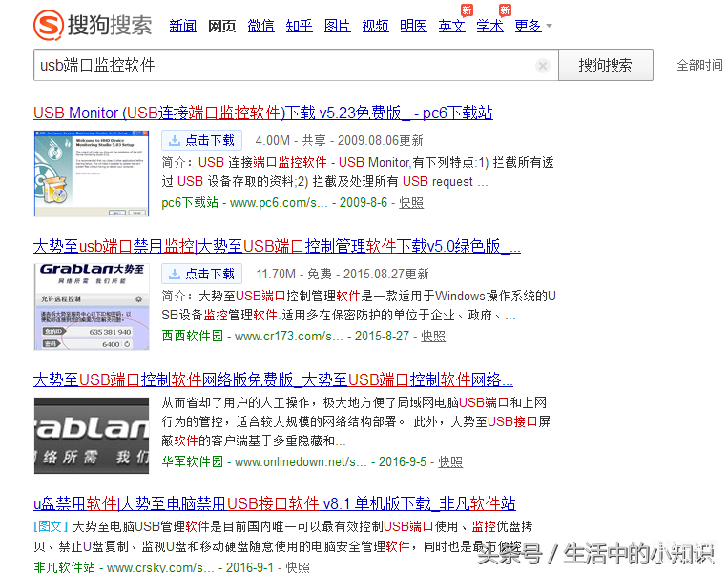Open the www.cr173.com source link
The height and width of the screenshot is (573, 728).
point(289,336)
